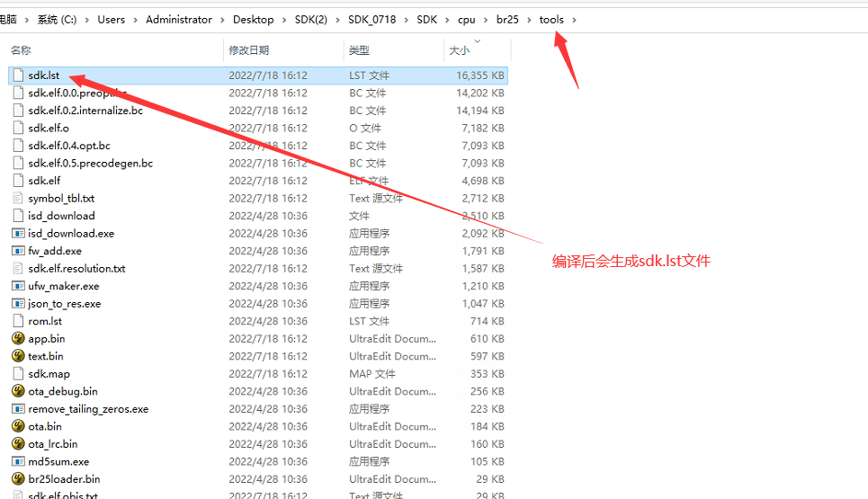Click the isd_download.exe application icon
The width and height of the screenshot is (868, 499).
click(18, 234)
